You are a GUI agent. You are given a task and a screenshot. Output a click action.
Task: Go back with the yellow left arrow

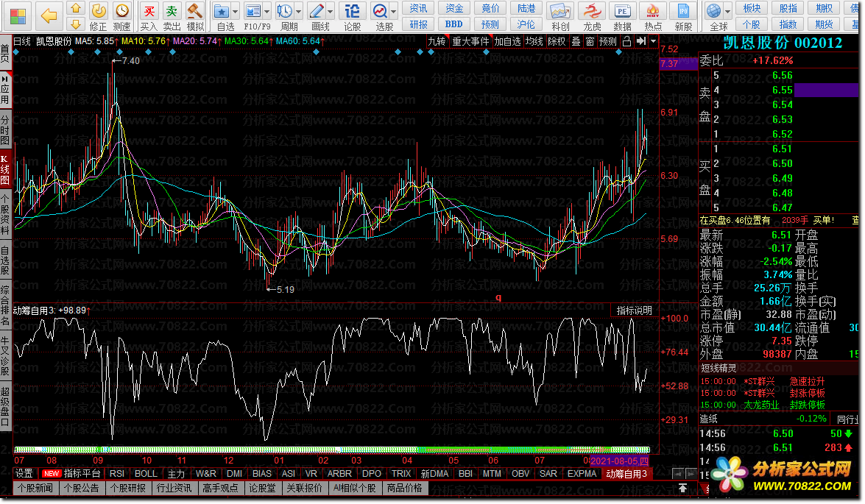pyautogui.click(x=49, y=16)
